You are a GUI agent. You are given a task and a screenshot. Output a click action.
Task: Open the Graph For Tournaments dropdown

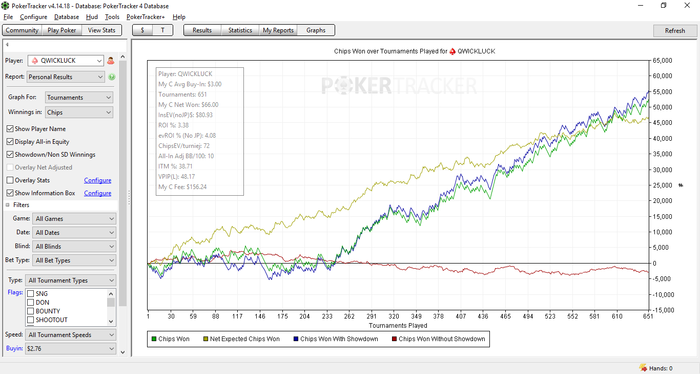(x=79, y=97)
